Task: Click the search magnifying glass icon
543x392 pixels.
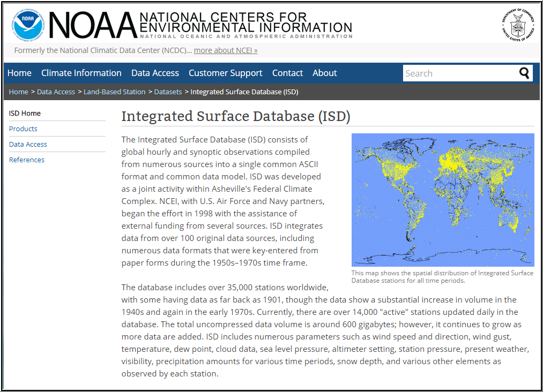Action: tap(524, 73)
